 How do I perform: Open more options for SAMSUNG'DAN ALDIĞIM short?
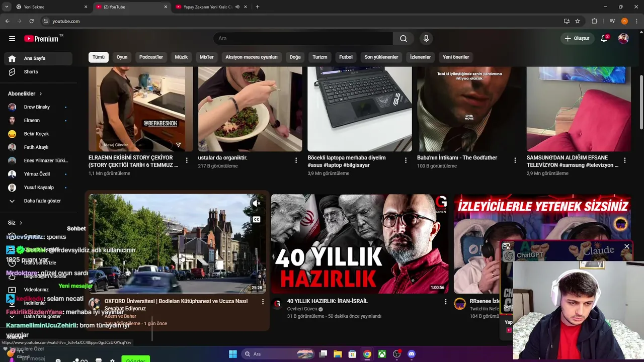[625, 160]
